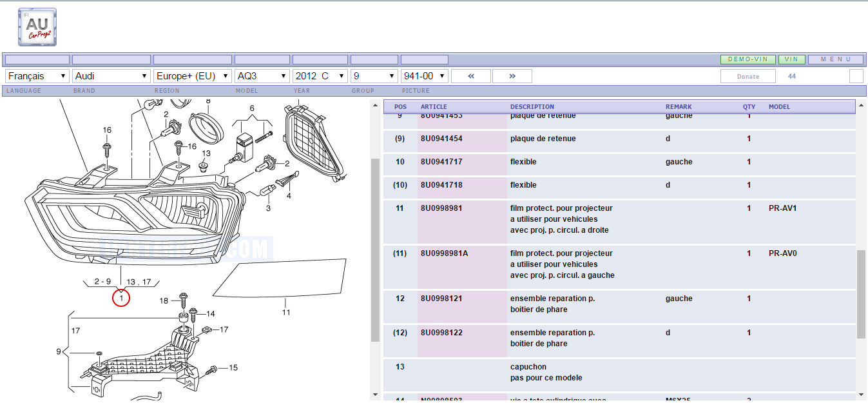Click part callout 18 screw in diagram
This screenshot has height=403, width=868.
tap(164, 300)
